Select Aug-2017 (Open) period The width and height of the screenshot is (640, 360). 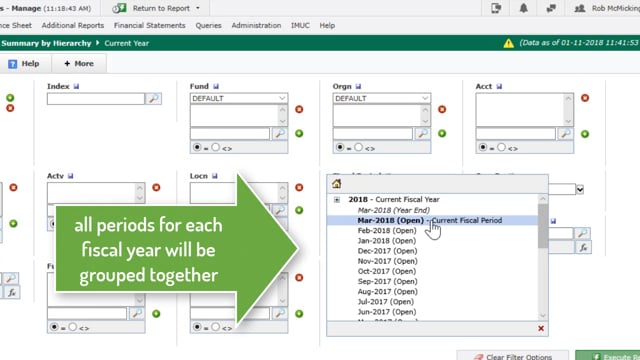[387, 292]
